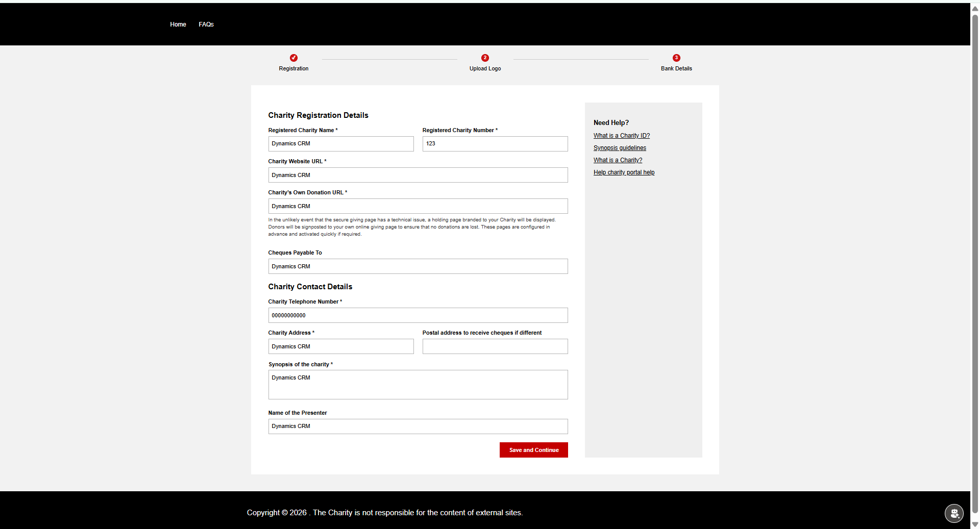Open 'What is a Charity?' help link
980x529 pixels.
618,160
